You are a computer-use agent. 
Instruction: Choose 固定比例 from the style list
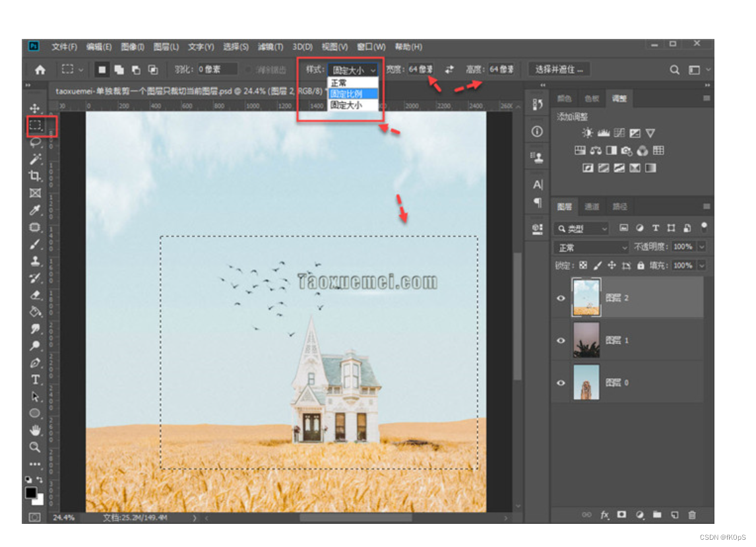[352, 94]
